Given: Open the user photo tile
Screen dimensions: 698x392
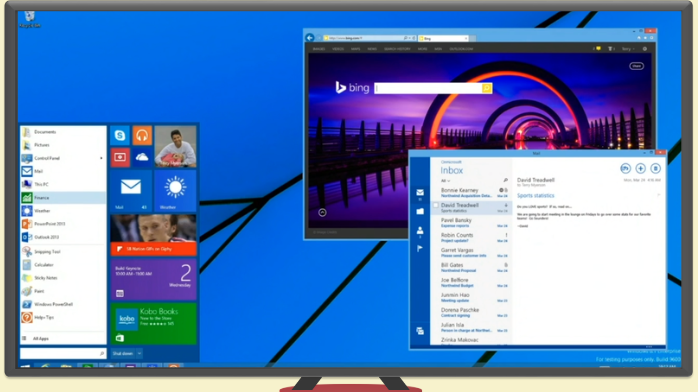Looking at the screenshot, I should click(175, 146).
